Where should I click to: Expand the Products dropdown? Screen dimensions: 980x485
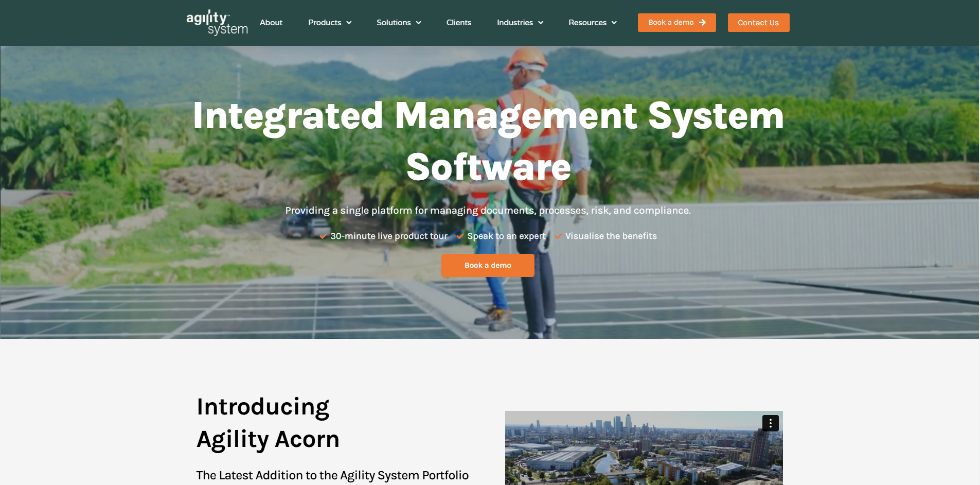[329, 22]
